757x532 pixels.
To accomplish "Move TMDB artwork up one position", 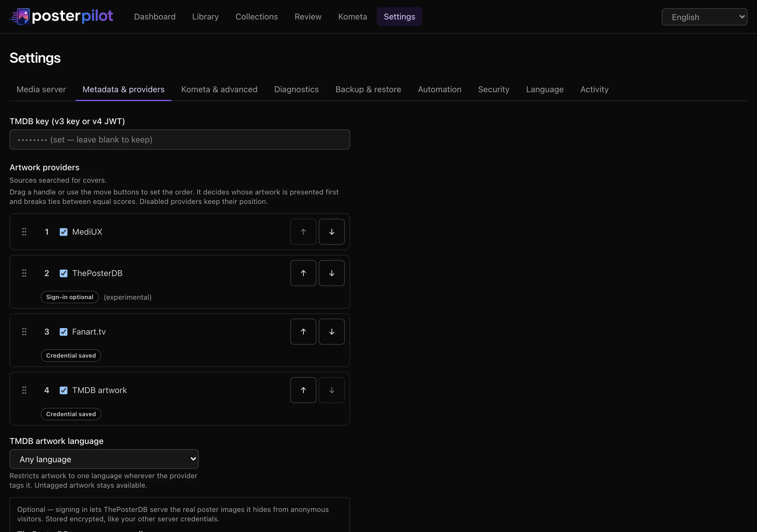I will (303, 390).
